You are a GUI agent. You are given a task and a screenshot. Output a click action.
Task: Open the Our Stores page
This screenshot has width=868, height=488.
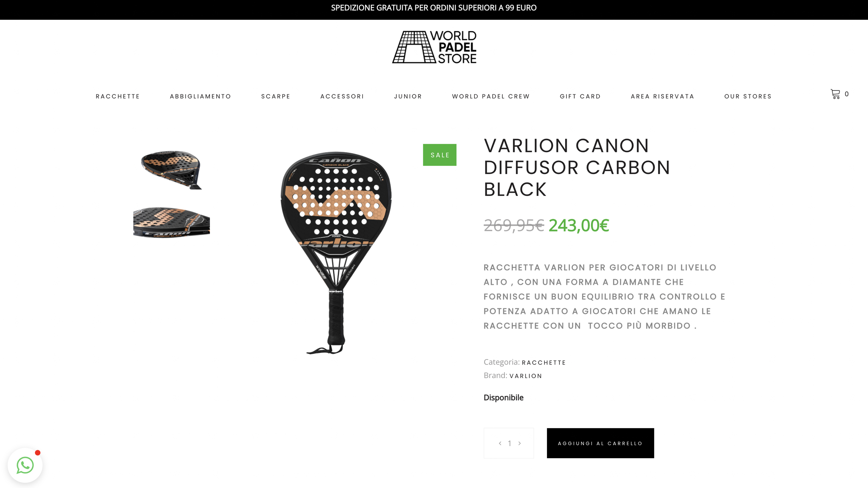pyautogui.click(x=748, y=96)
